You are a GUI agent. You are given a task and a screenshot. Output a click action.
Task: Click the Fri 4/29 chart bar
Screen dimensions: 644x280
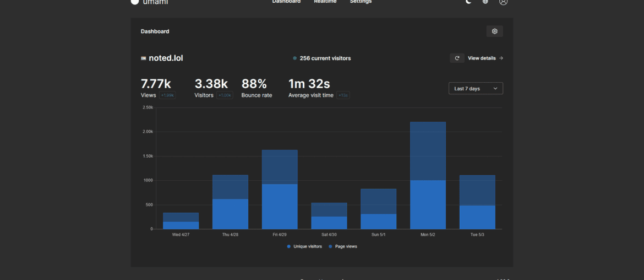(x=280, y=190)
